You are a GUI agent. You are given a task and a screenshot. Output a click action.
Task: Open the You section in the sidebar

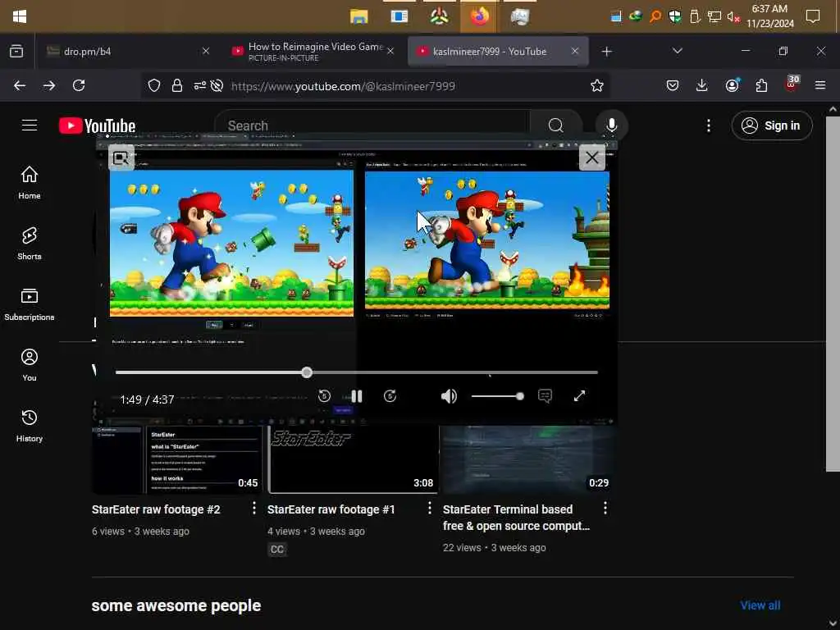pos(30,365)
